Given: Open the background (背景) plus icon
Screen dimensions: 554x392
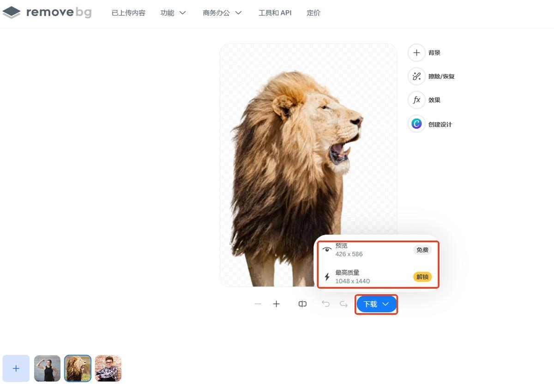Looking at the screenshot, I should [x=416, y=53].
